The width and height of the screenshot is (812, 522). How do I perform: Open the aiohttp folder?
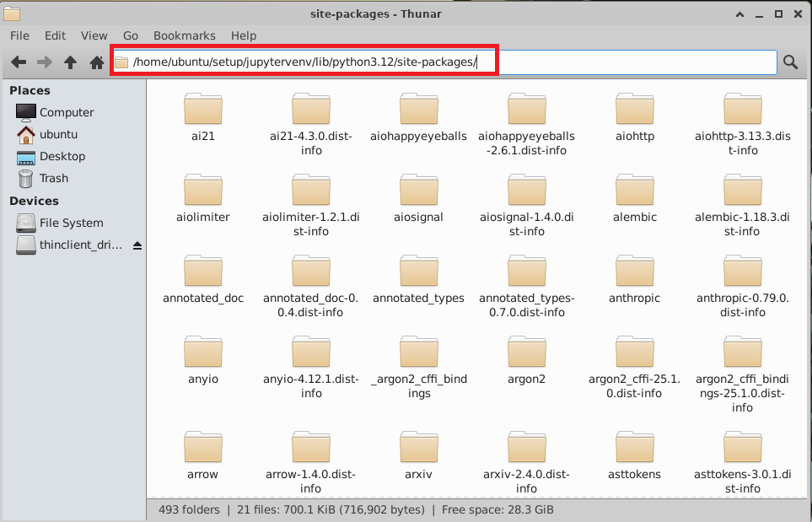tap(634, 114)
